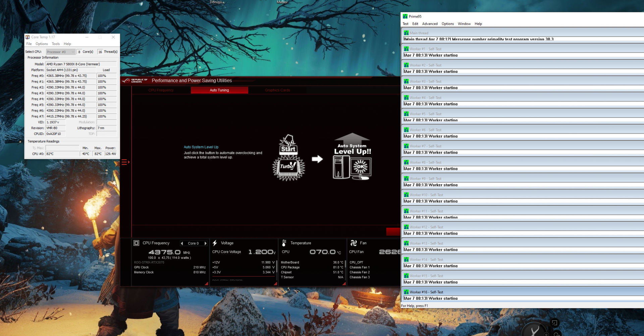Image resolution: width=644 pixels, height=336 pixels.
Task: Click the Power reading 129.4W
Action: coord(111,154)
